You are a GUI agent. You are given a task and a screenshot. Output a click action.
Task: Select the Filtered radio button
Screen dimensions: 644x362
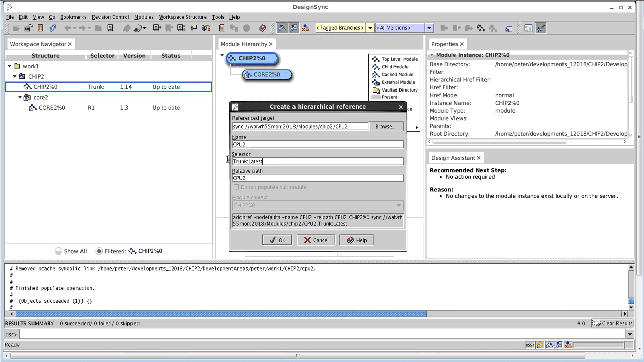(x=99, y=251)
